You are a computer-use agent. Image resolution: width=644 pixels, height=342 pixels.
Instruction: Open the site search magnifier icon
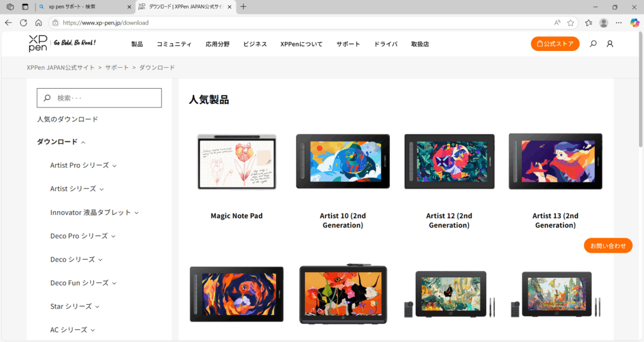593,43
